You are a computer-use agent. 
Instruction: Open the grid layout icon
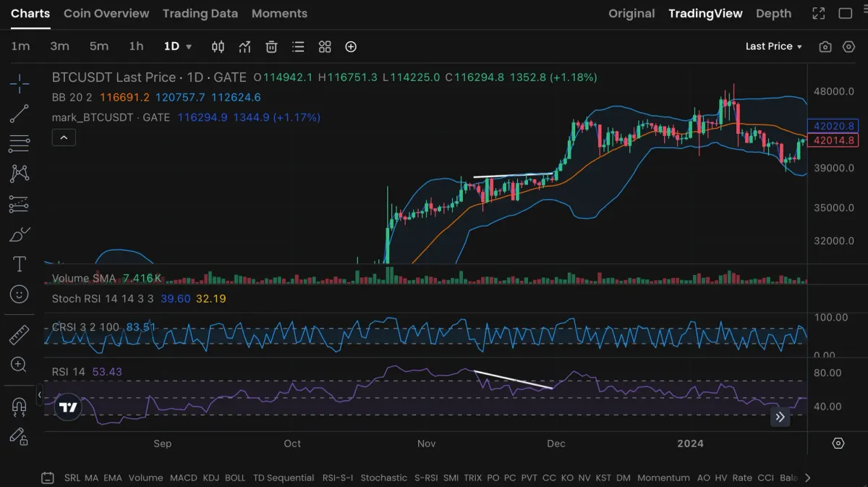pyautogui.click(x=325, y=46)
